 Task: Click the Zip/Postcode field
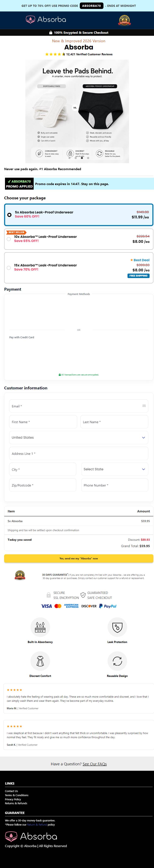point(43,485)
